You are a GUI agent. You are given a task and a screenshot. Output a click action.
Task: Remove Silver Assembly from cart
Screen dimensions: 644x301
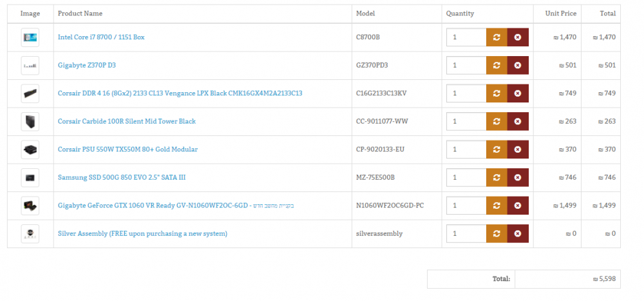(518, 233)
